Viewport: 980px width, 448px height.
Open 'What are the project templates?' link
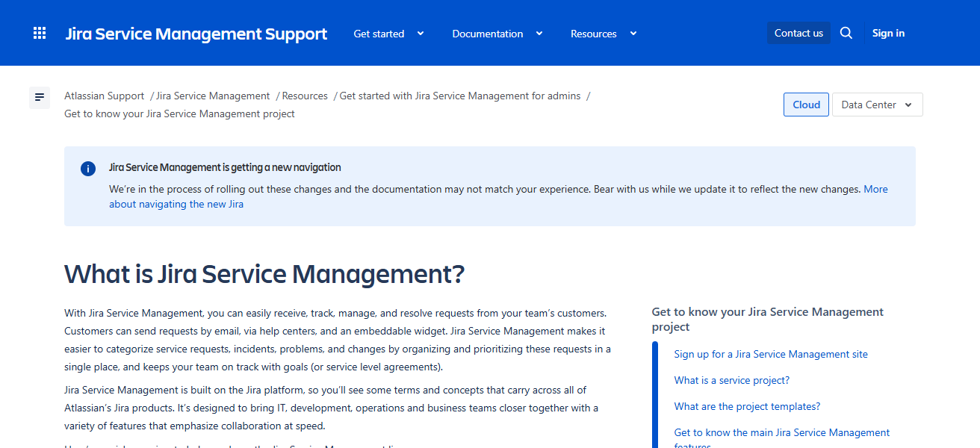[747, 406]
